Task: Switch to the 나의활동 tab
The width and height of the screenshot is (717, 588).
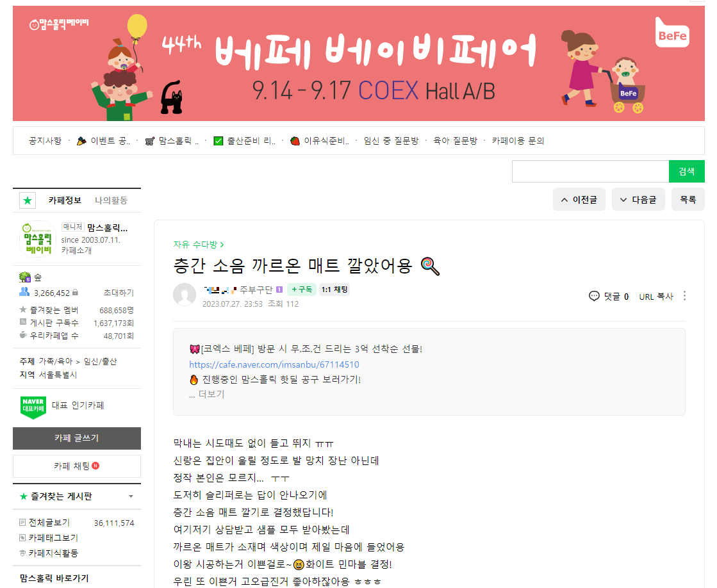Action: [111, 200]
